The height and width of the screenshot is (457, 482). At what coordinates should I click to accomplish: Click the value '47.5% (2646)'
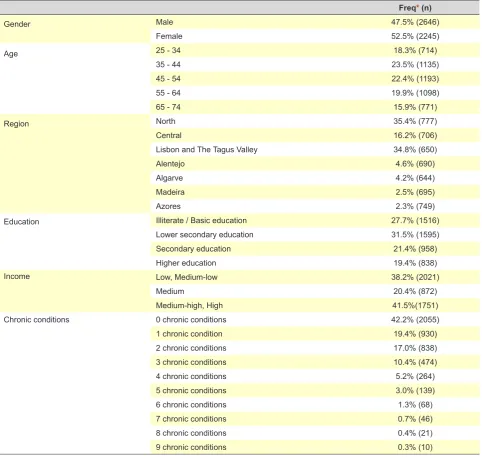pos(415,22)
